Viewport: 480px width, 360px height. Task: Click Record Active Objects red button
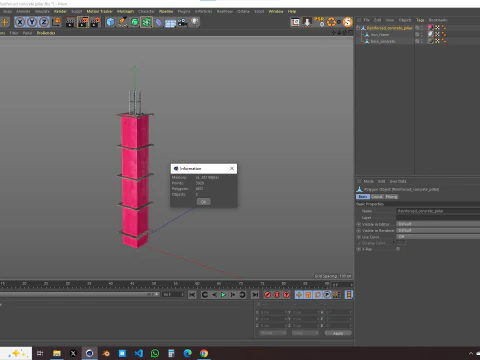pos(267,295)
